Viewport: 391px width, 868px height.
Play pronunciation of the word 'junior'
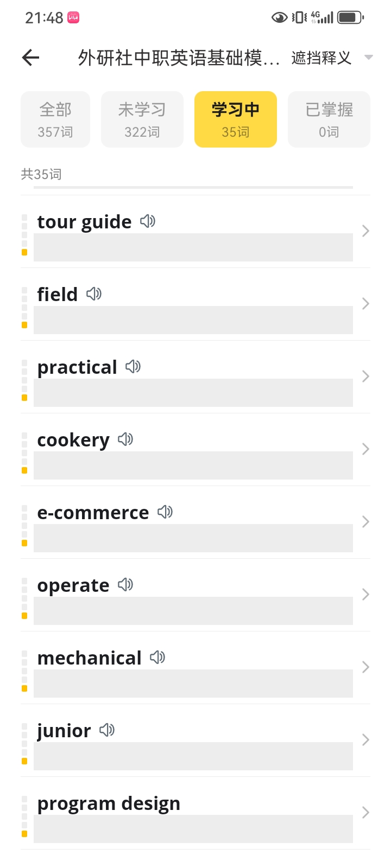107,730
